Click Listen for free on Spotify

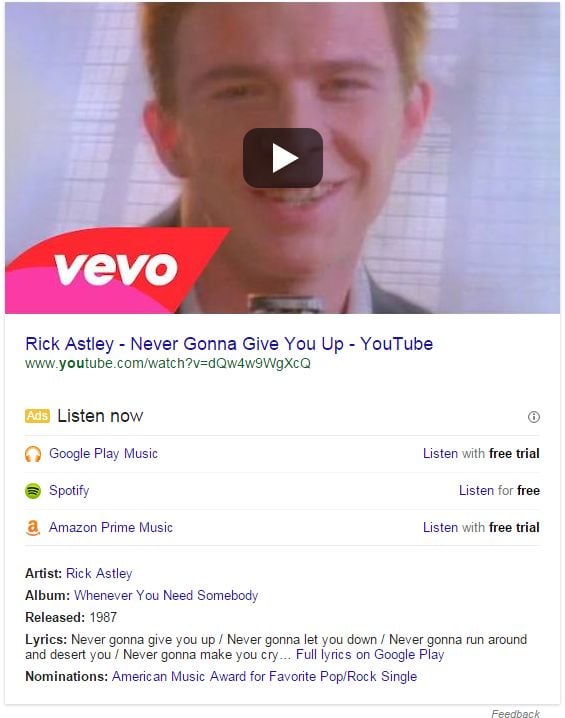point(499,490)
